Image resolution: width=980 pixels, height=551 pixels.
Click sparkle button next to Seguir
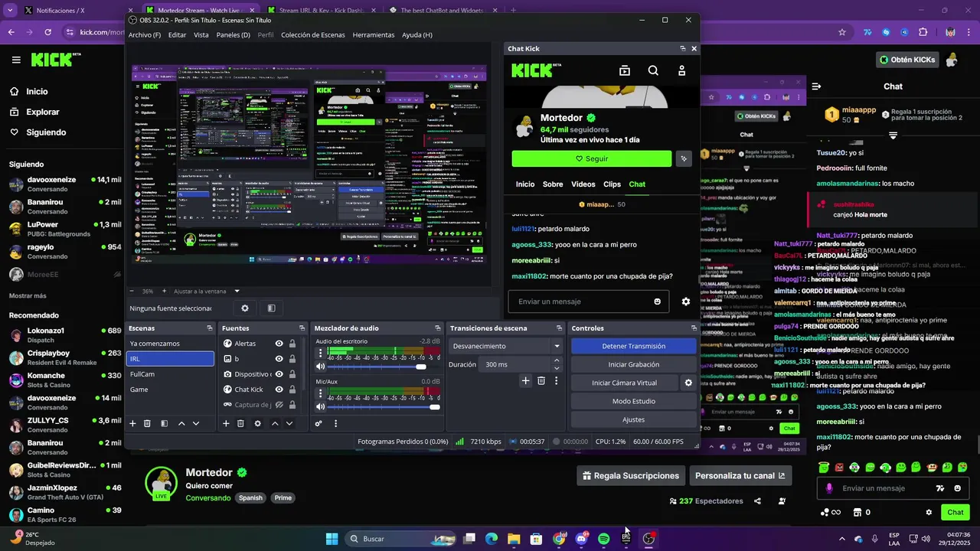684,158
